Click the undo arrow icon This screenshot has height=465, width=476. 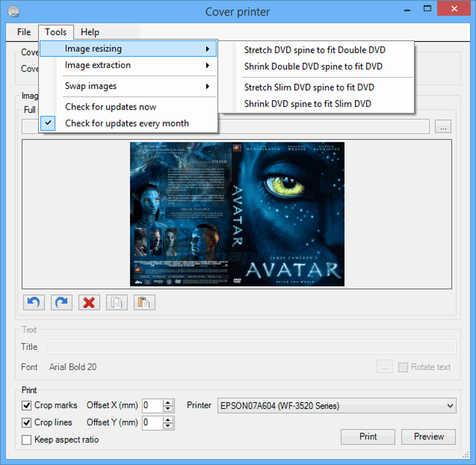click(34, 303)
